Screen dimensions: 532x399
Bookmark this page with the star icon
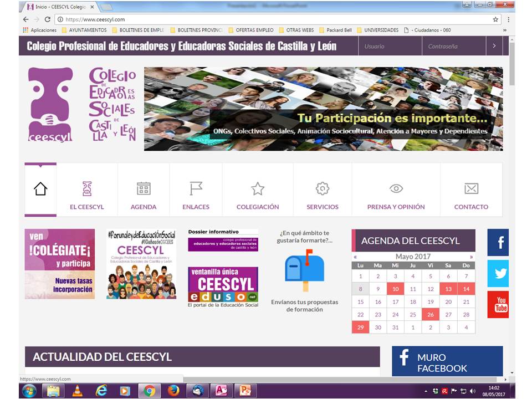coord(495,19)
